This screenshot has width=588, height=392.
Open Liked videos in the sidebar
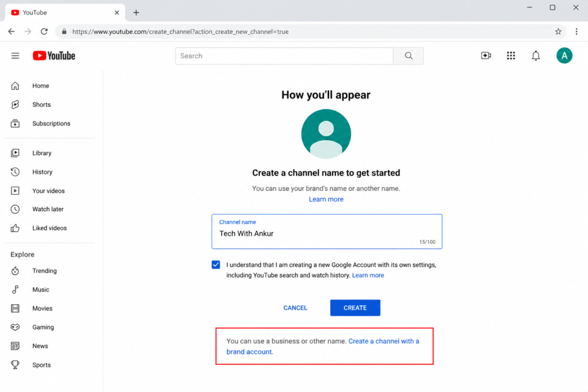49,228
